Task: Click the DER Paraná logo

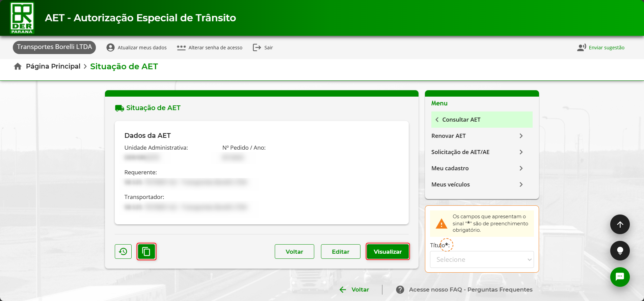Action: (22, 18)
